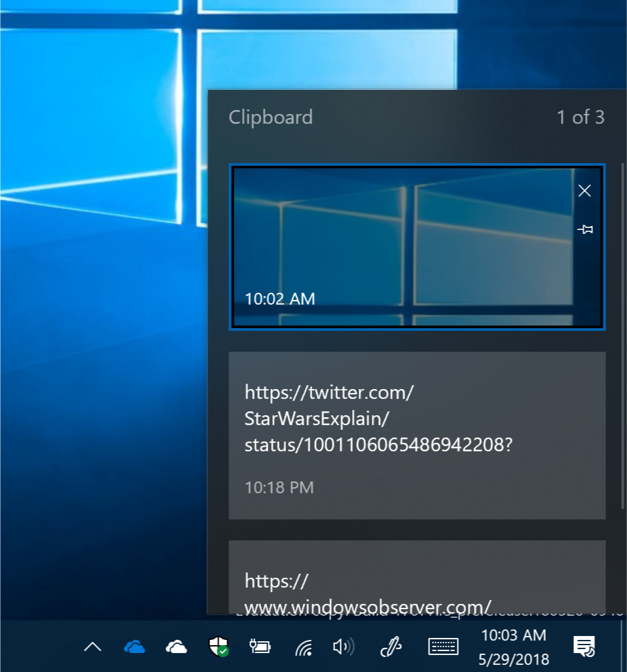Open the Action Center notification icon
Viewport: 627px width, 672px height.
[584, 647]
